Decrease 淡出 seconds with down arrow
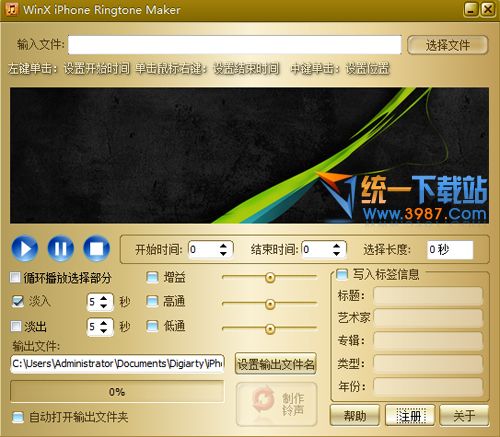The image size is (500, 437). [104, 330]
